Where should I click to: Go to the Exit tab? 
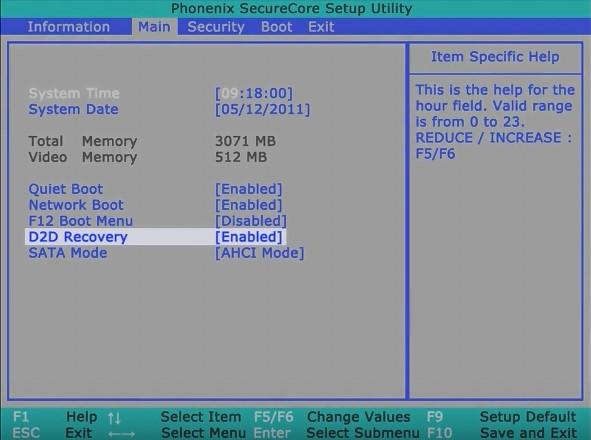[321, 27]
